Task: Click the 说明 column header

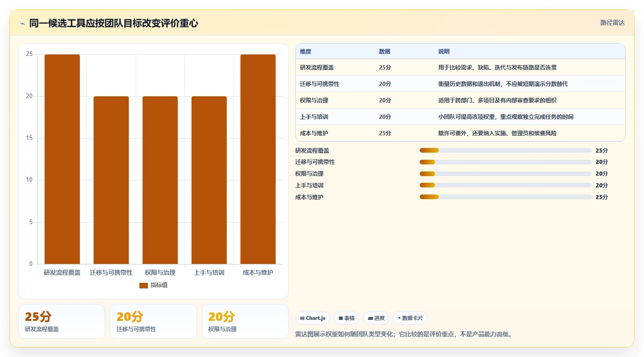Action: tap(444, 52)
